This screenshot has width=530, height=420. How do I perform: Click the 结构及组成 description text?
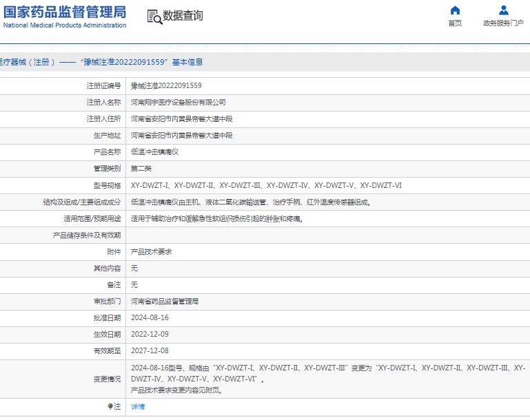[251, 202]
